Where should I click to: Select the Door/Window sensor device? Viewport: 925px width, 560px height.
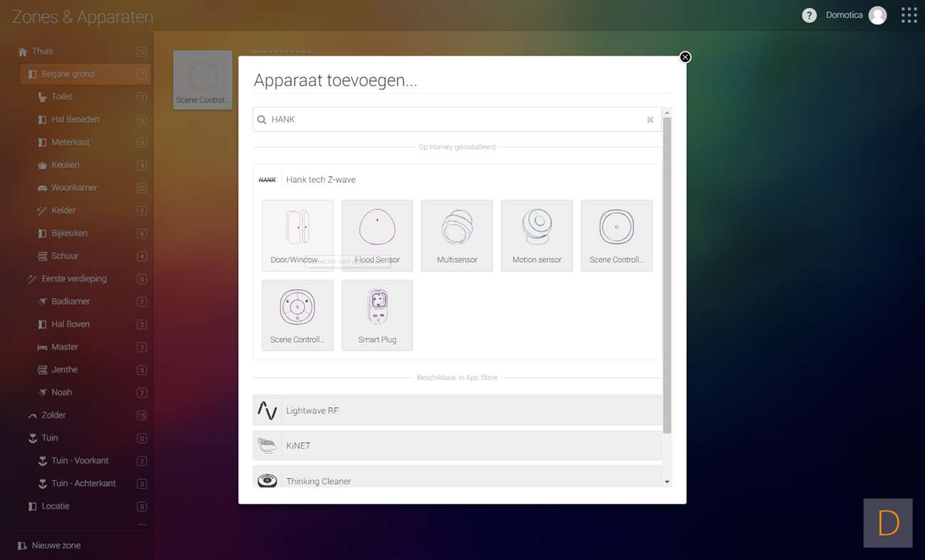(x=297, y=235)
